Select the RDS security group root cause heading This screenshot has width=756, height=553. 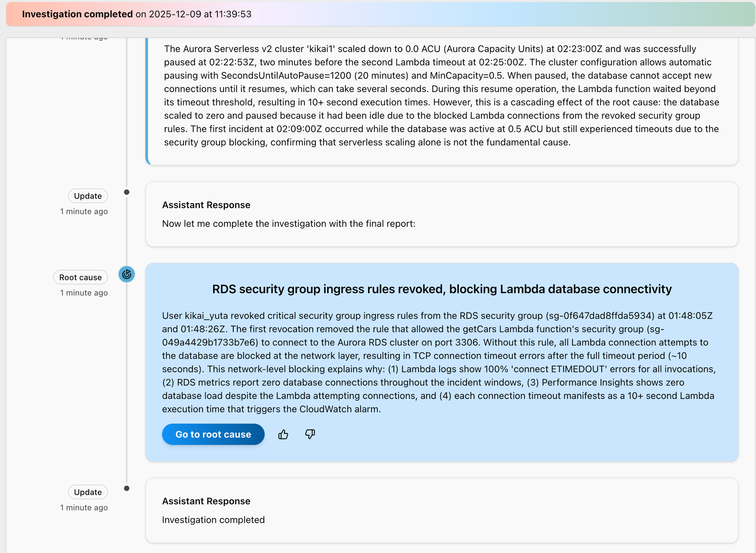click(441, 289)
